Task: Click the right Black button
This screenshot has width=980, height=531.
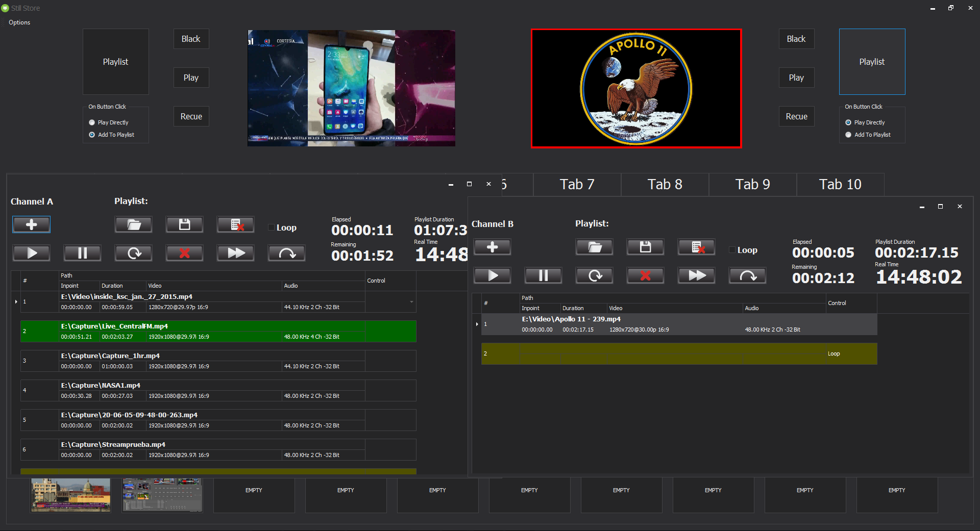Action: 796,39
